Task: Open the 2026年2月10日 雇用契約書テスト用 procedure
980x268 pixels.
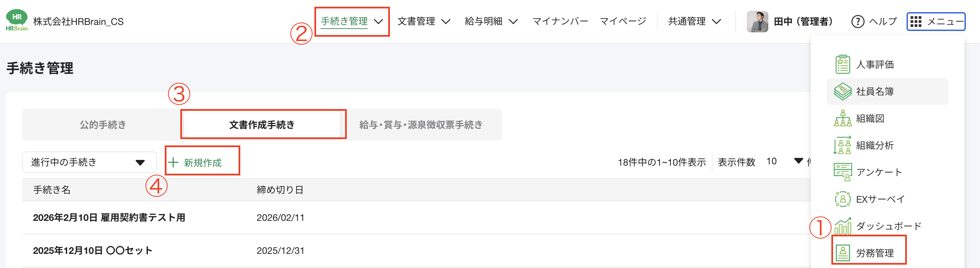Action: [109, 218]
